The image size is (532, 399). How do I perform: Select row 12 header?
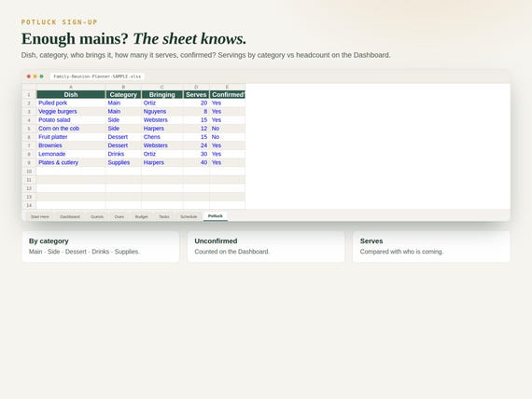[x=29, y=188]
